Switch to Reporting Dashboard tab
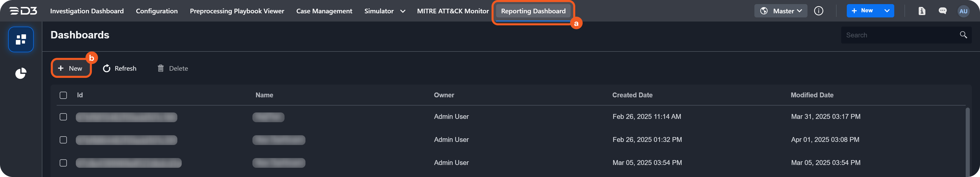 (x=533, y=11)
